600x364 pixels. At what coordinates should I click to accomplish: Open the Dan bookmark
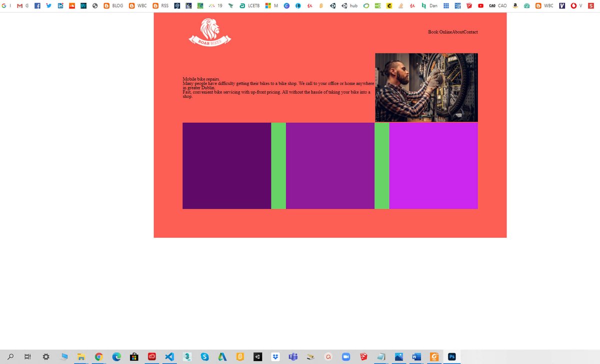429,5
